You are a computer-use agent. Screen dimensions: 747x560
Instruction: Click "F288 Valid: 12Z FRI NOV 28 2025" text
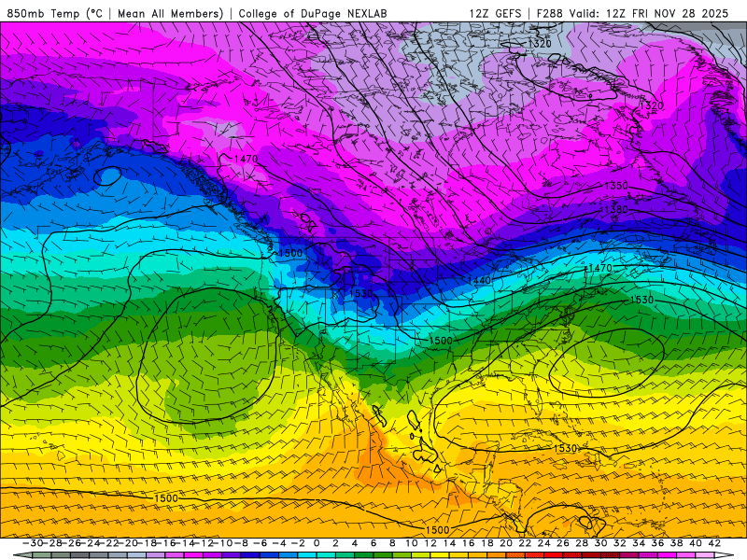point(633,13)
